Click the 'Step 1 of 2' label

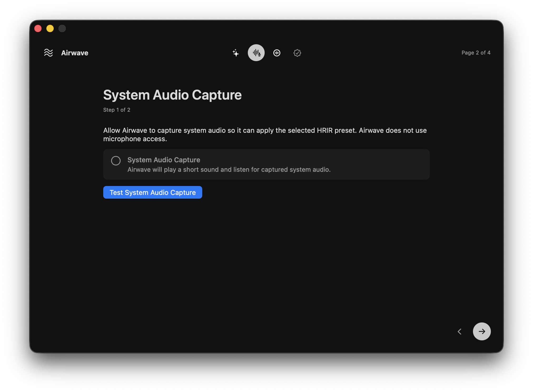117,110
